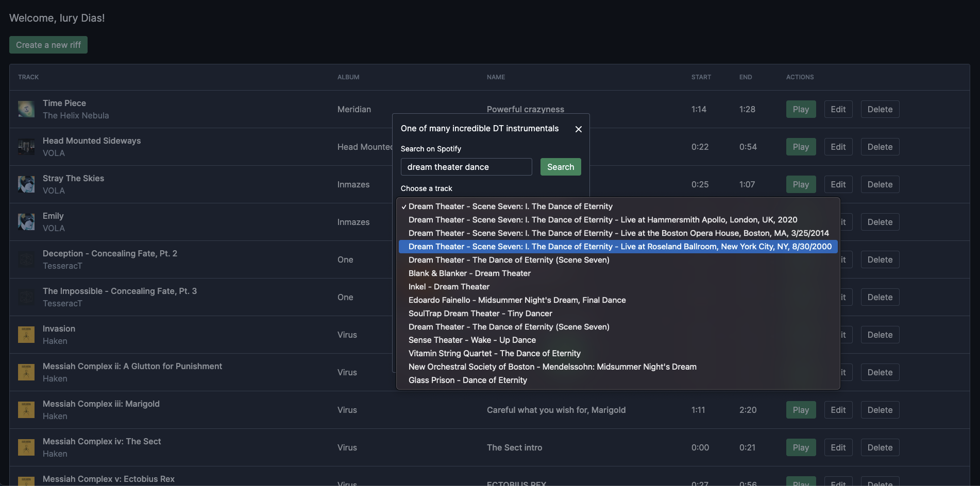Click the TRACK column header
This screenshot has width=980, height=486.
(28, 77)
